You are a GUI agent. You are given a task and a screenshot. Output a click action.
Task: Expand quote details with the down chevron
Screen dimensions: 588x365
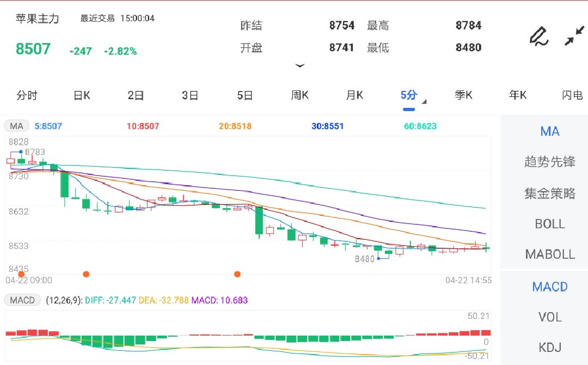299,65
